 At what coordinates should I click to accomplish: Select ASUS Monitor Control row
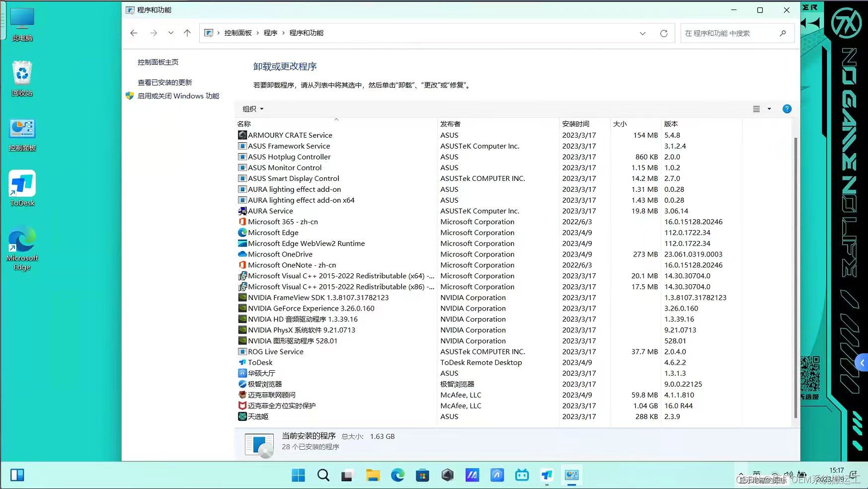489,167
